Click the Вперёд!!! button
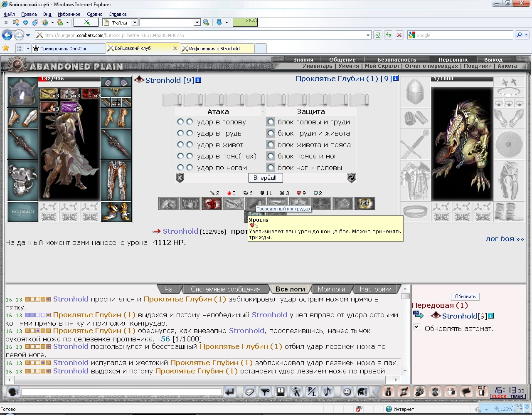Image resolution: width=532 pixels, height=415 pixels. [266, 178]
